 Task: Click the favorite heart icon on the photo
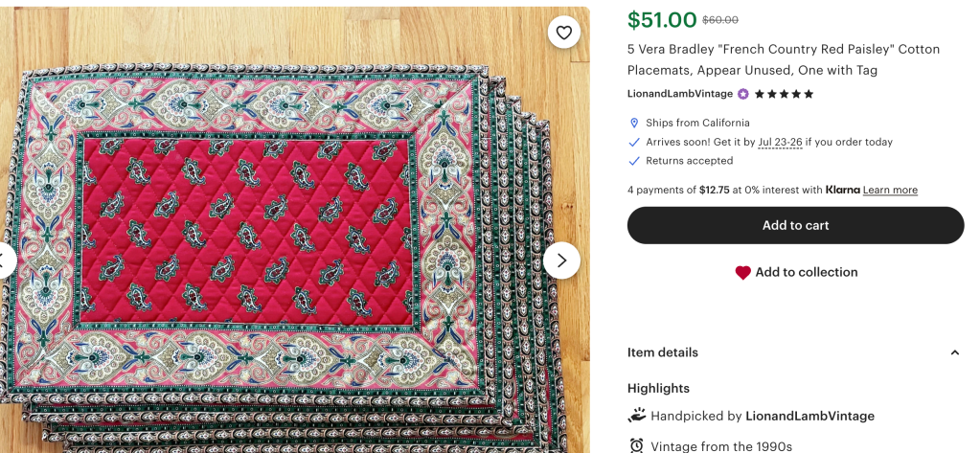(564, 33)
